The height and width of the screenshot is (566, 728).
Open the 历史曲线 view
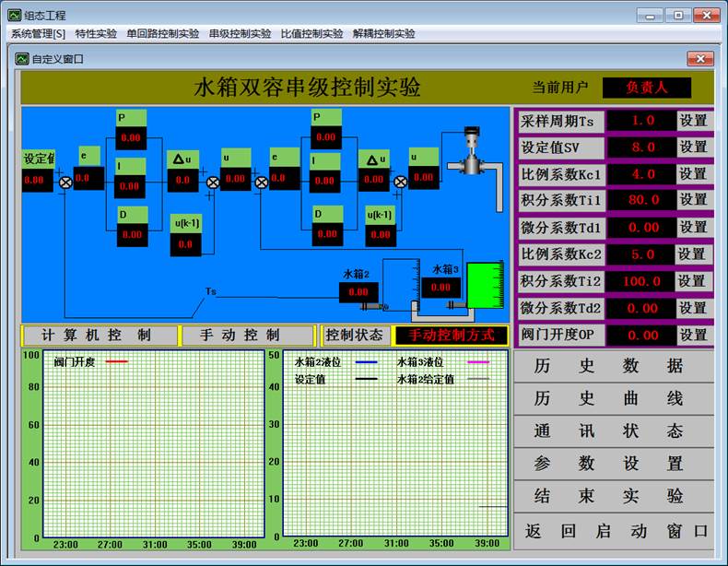click(609, 398)
